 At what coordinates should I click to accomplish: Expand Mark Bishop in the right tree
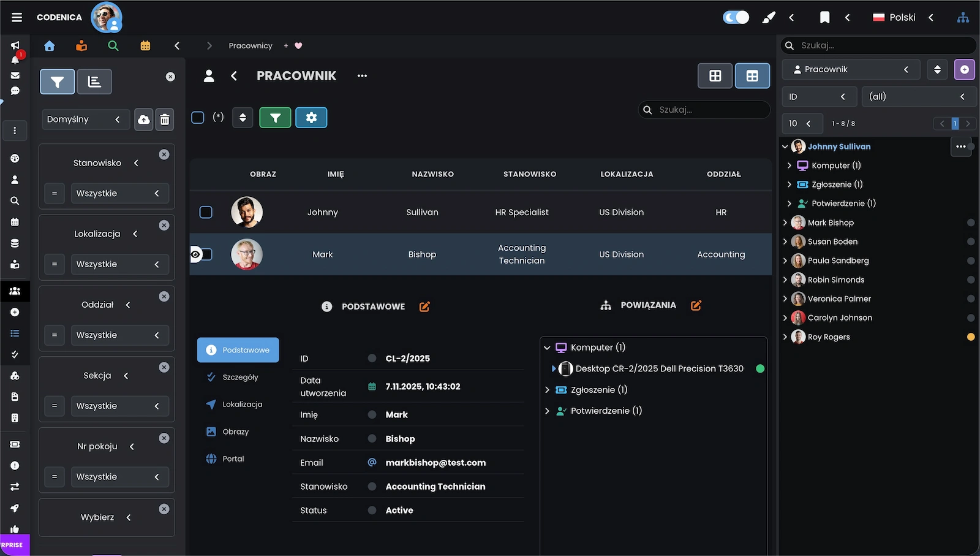785,223
